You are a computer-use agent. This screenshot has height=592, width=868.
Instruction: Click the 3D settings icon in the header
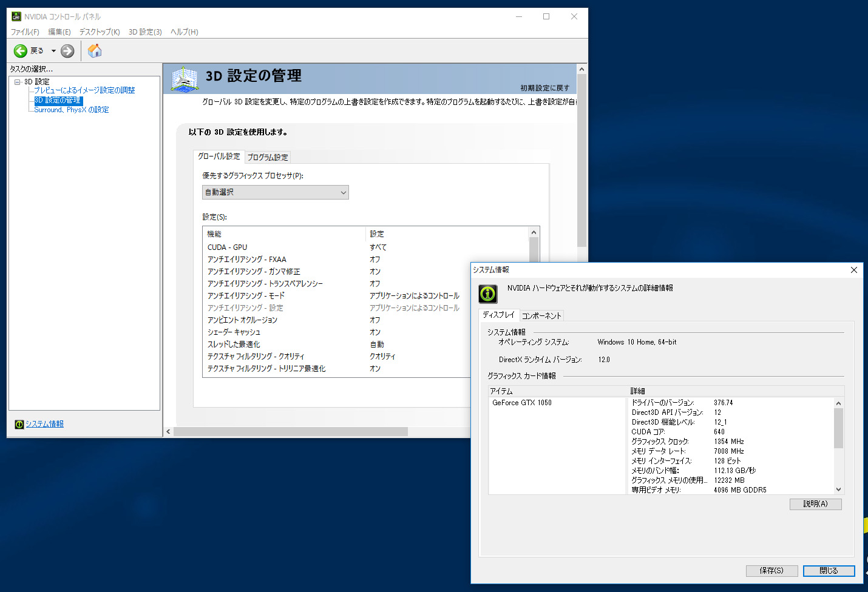click(x=183, y=79)
